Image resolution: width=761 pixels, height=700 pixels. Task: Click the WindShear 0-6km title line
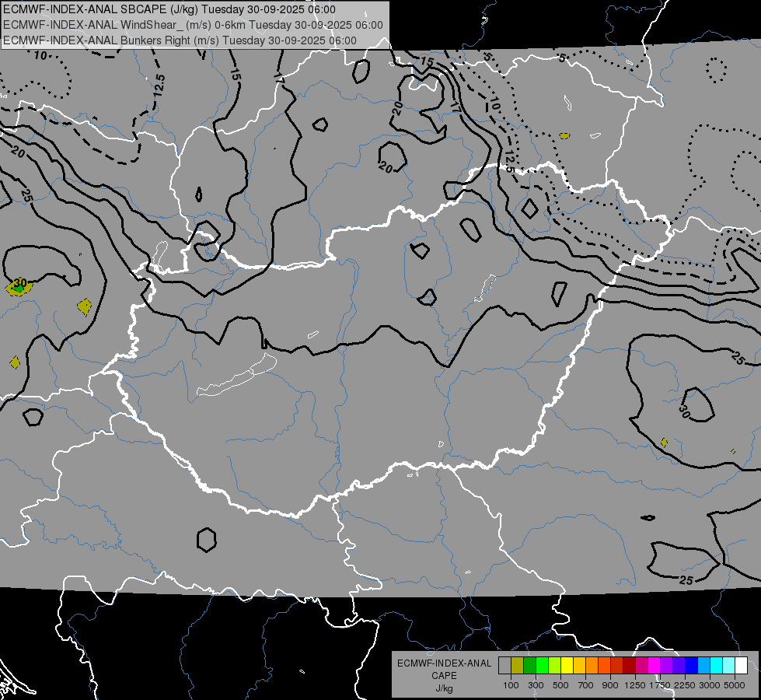pyautogui.click(x=193, y=25)
